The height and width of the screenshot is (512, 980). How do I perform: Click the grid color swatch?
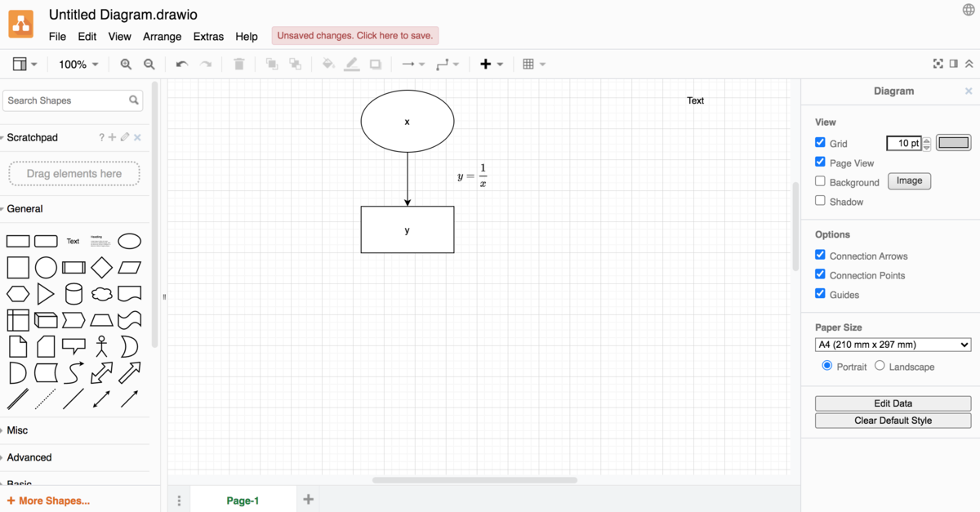tap(953, 143)
